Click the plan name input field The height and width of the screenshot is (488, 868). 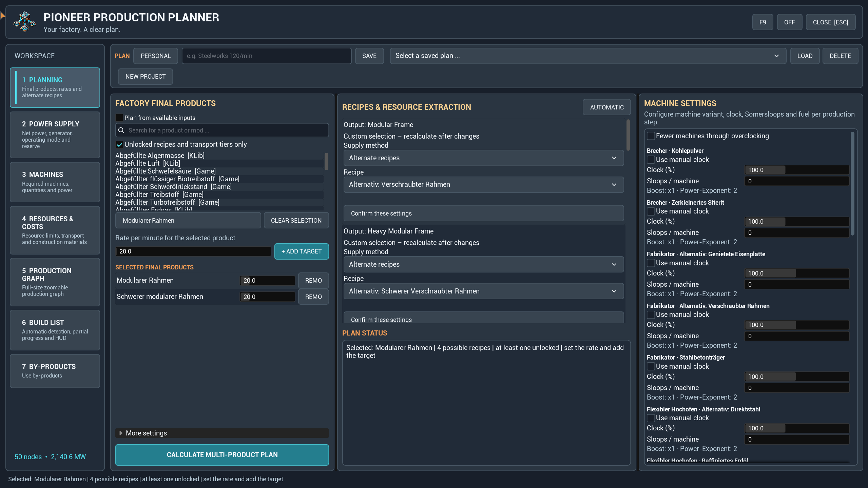click(267, 56)
